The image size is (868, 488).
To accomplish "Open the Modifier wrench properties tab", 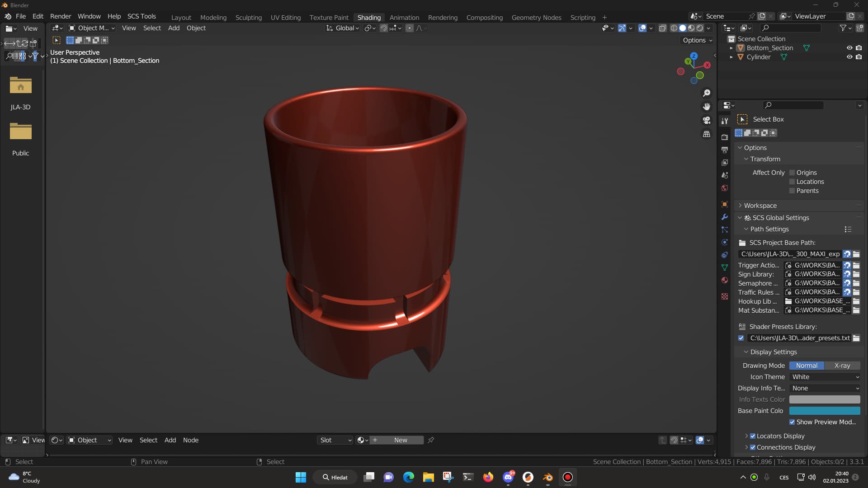I will (x=725, y=217).
